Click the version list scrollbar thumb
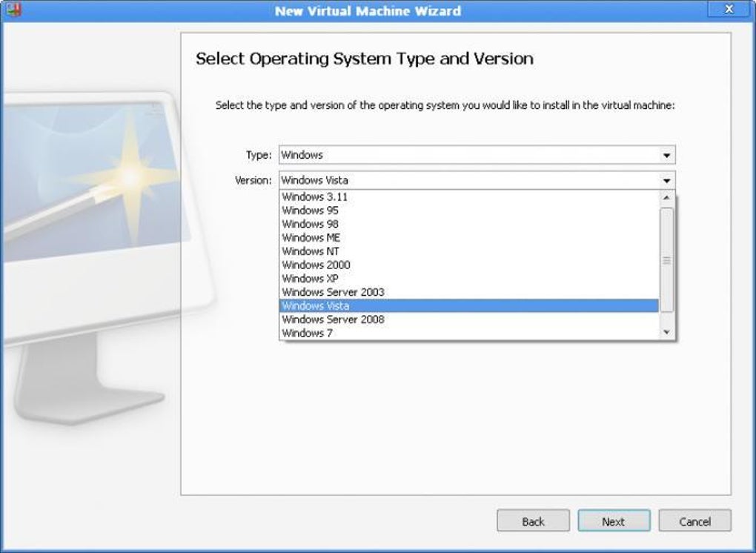The height and width of the screenshot is (553, 756). [x=666, y=260]
